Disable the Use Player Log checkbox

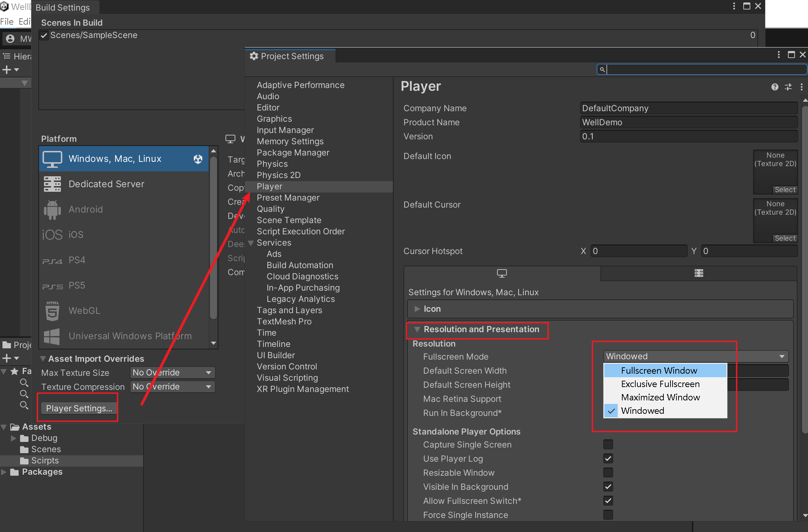tap(608, 458)
